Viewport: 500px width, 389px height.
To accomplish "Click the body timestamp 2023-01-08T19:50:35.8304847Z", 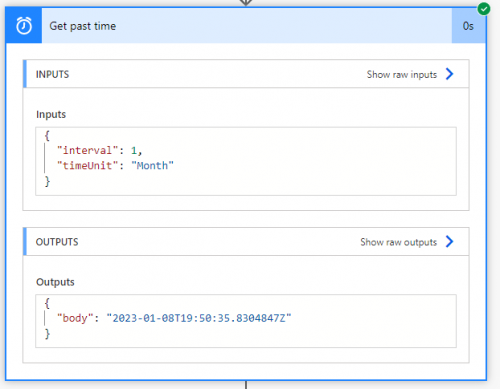I will tap(199, 318).
